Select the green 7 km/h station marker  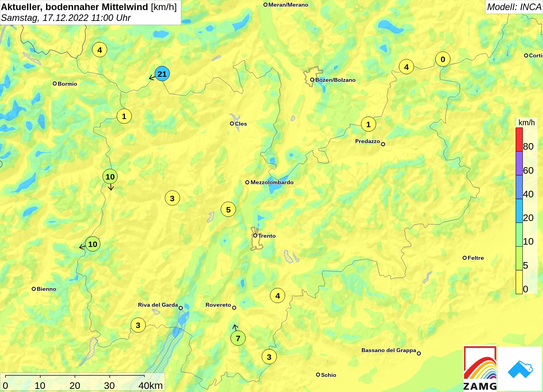[x=238, y=338]
